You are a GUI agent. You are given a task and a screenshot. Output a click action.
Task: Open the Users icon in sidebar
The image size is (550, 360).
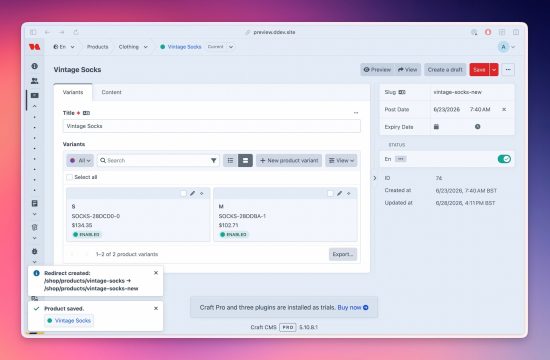point(34,81)
